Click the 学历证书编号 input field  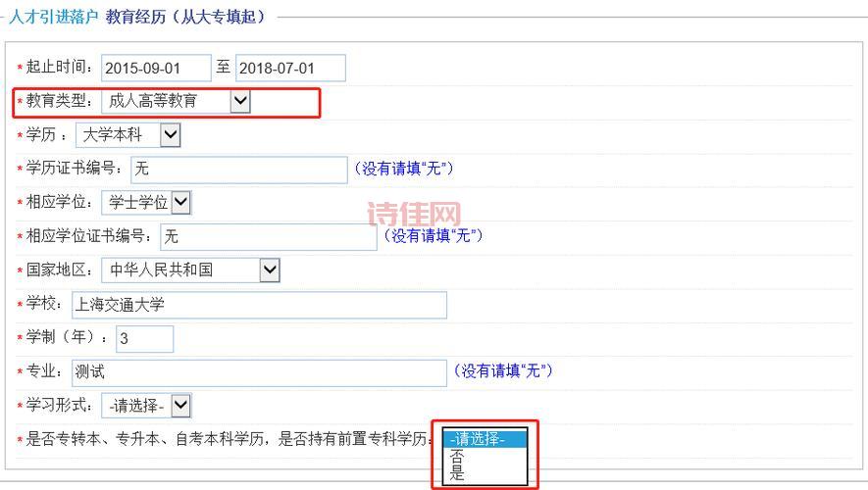pos(239,170)
